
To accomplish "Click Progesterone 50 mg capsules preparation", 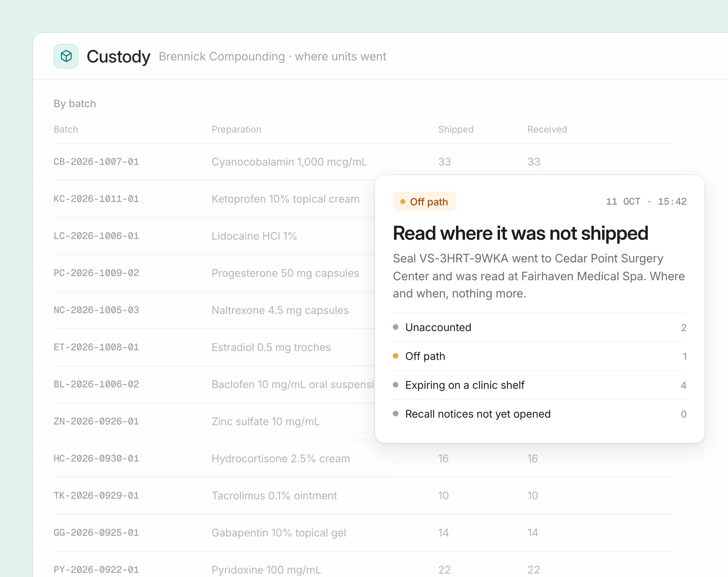I will 285,273.
